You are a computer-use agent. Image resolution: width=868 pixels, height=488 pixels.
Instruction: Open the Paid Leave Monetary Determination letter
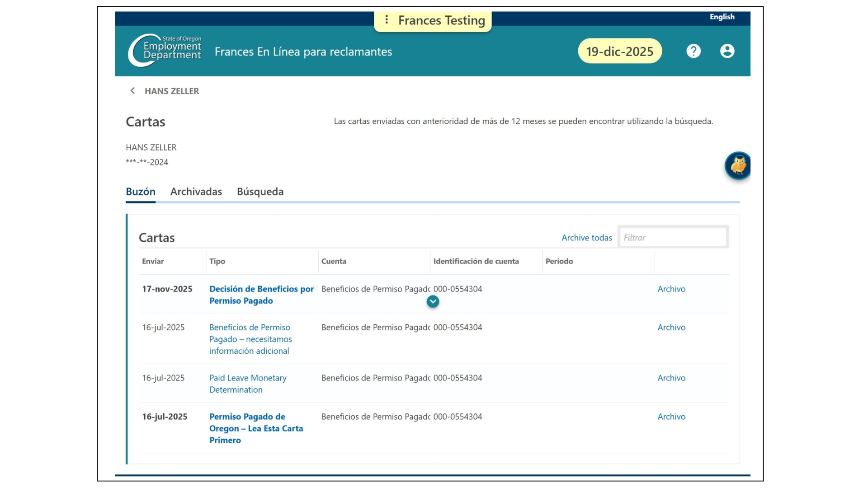(x=248, y=384)
